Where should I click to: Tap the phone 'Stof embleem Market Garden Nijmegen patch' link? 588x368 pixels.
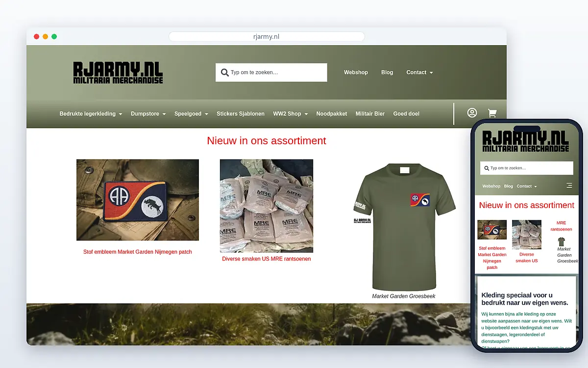tap(492, 258)
